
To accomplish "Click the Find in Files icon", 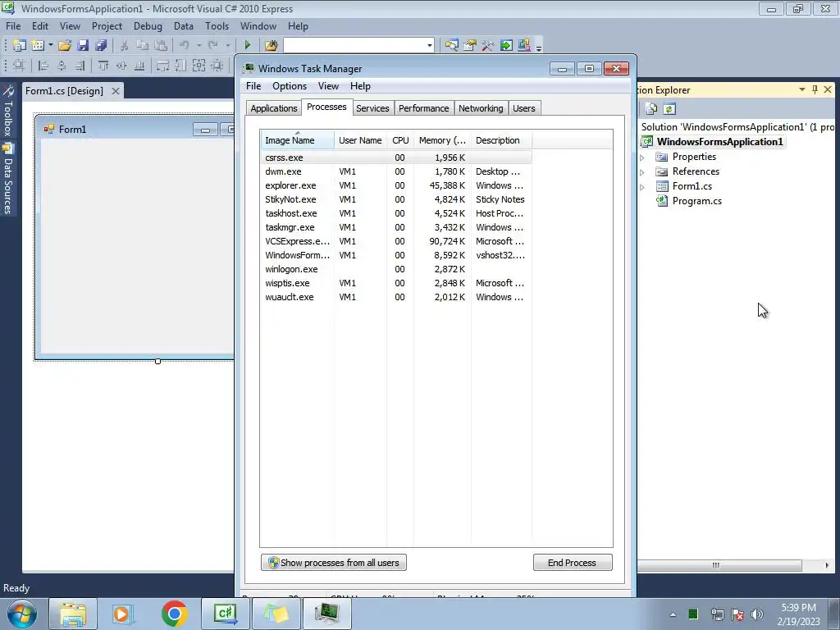I will pyautogui.click(x=271, y=46).
